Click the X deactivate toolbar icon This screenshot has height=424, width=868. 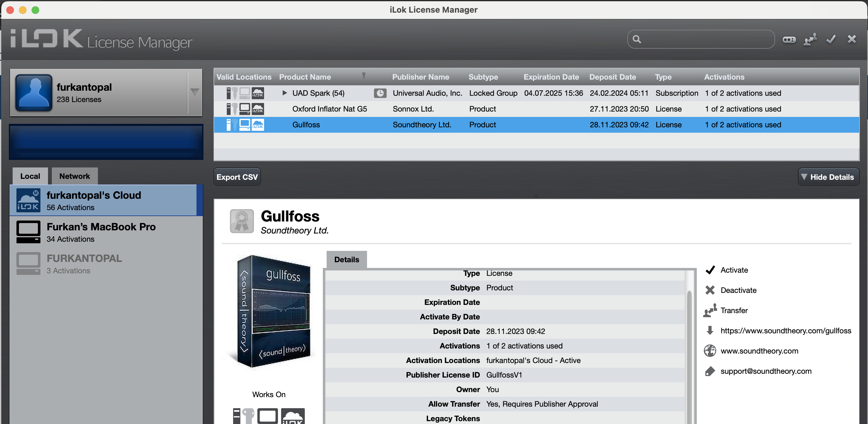tap(852, 39)
